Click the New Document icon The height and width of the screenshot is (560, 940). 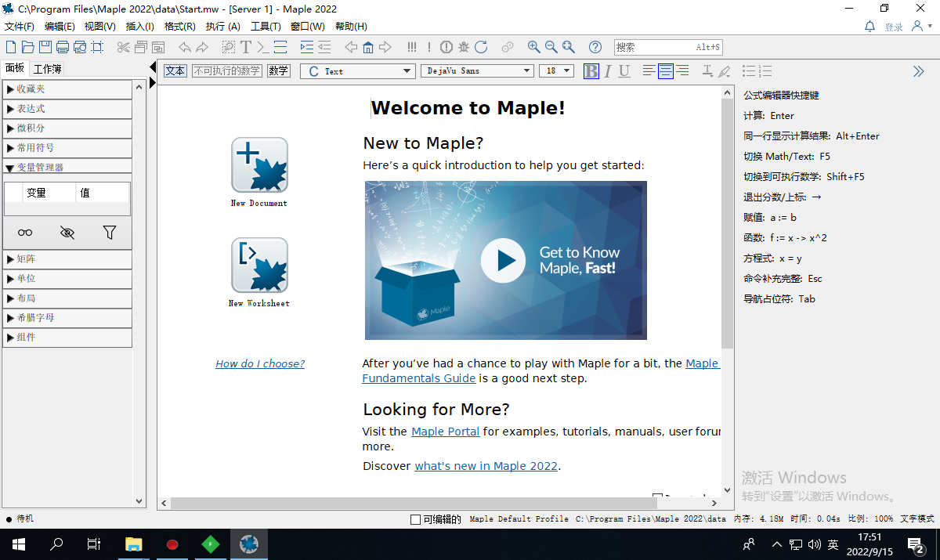click(259, 165)
